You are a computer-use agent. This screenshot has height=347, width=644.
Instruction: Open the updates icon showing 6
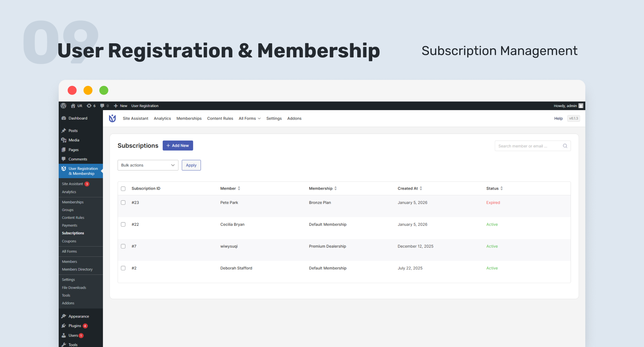(89, 106)
